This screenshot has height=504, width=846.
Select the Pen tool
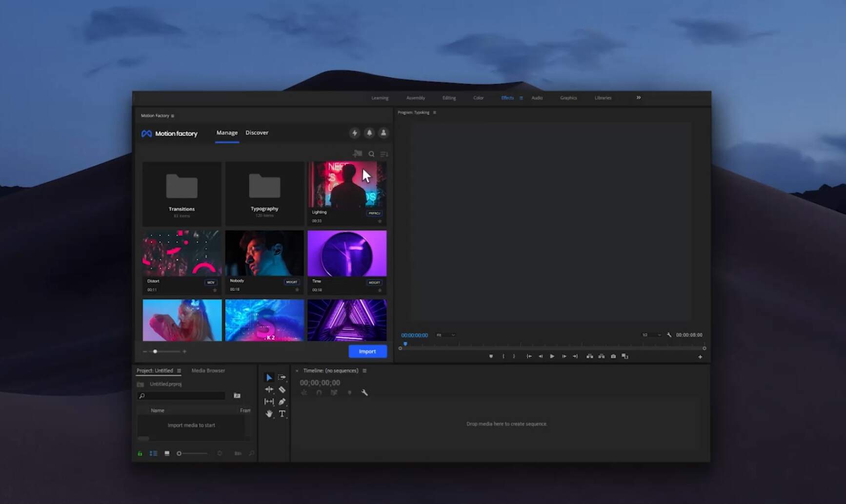coord(282,401)
